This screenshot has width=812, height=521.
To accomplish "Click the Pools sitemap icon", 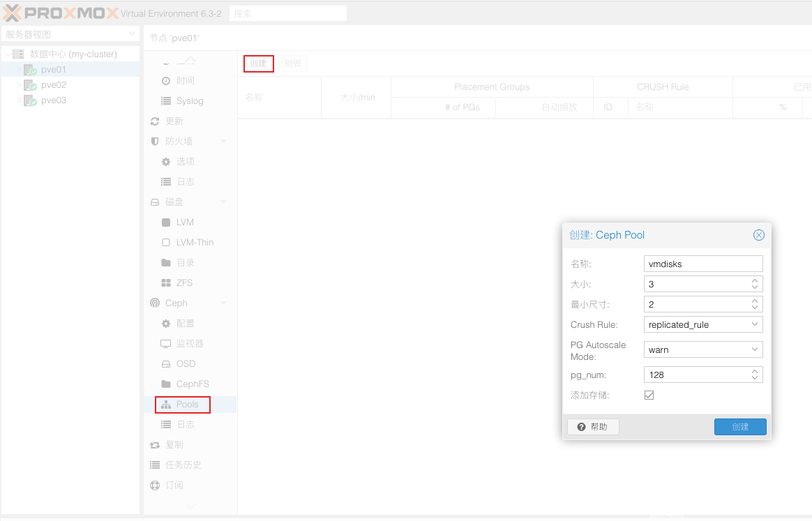I will click(x=166, y=405).
